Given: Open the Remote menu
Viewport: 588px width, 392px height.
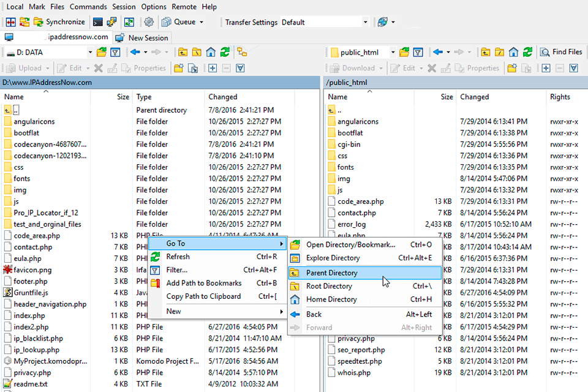Looking at the screenshot, I should pos(184,7).
